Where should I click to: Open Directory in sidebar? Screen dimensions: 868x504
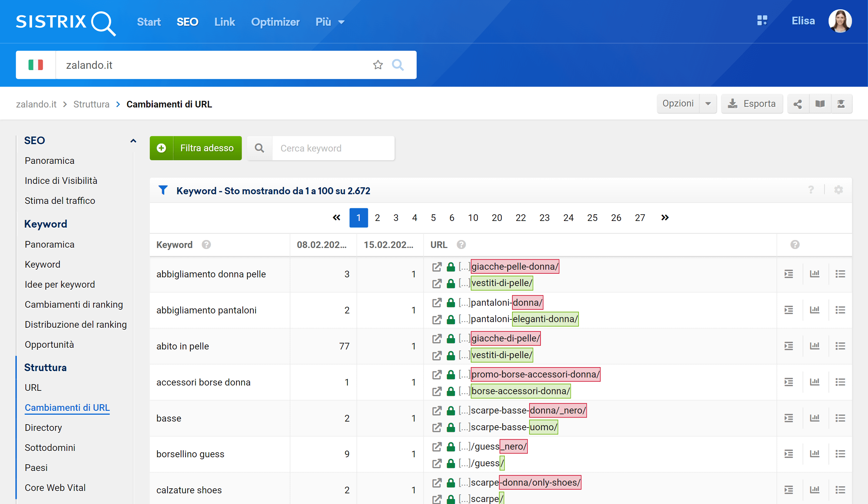[43, 428]
